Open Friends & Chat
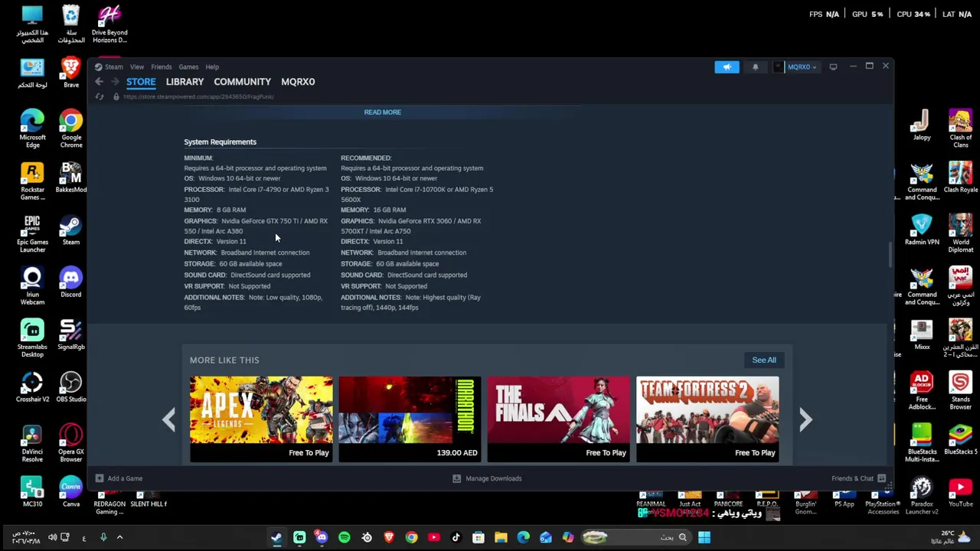The width and height of the screenshot is (980, 551). [x=858, y=478]
